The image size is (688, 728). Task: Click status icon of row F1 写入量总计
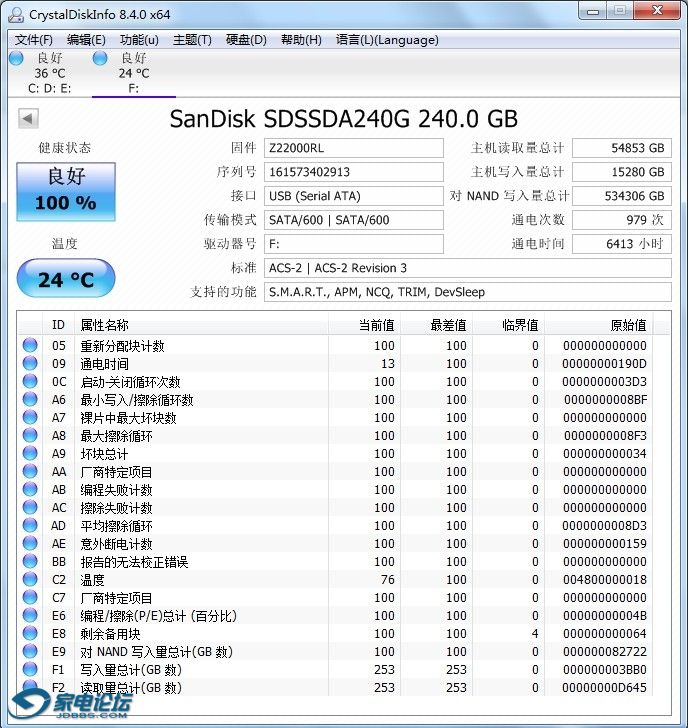tap(30, 670)
